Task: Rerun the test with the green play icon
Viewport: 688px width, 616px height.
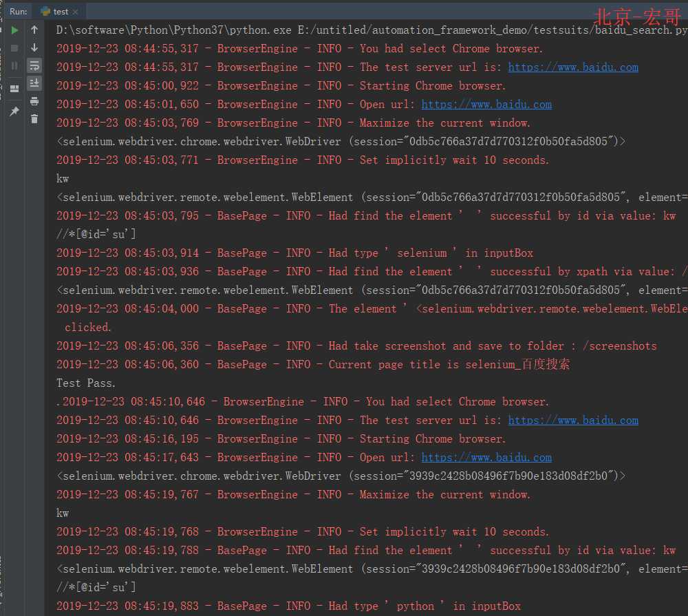Action: [x=14, y=30]
